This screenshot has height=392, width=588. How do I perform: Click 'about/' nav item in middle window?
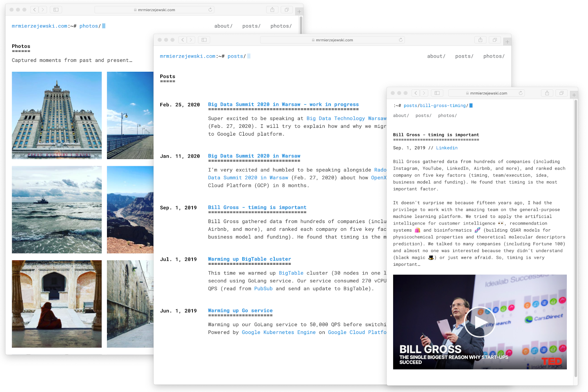436,56
